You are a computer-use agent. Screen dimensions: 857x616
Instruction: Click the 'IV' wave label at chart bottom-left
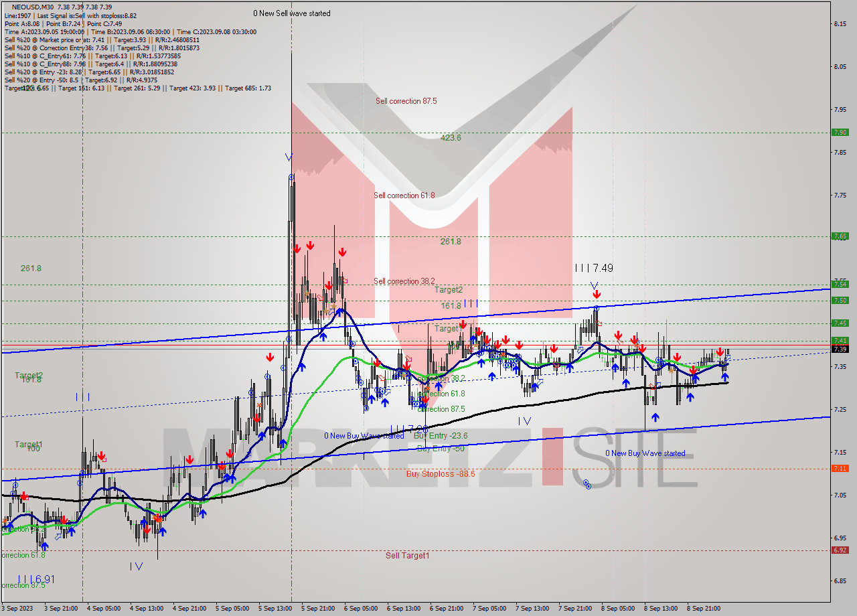136,566
